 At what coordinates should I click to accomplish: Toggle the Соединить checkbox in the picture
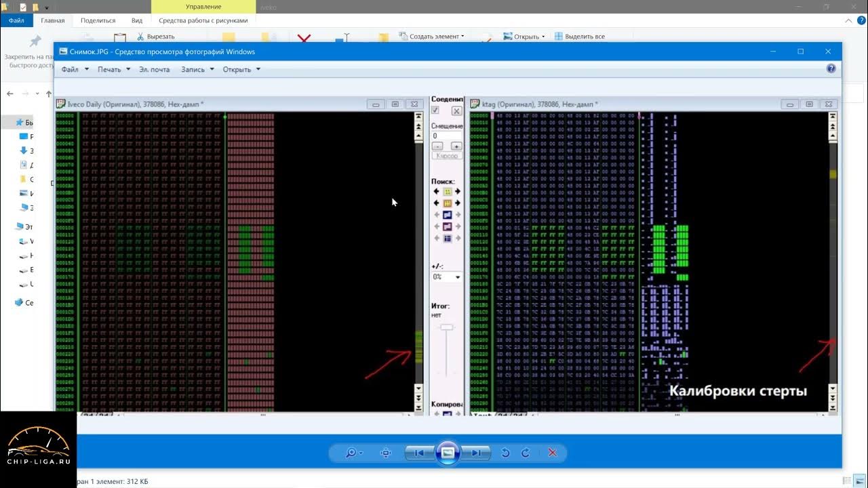(435, 110)
